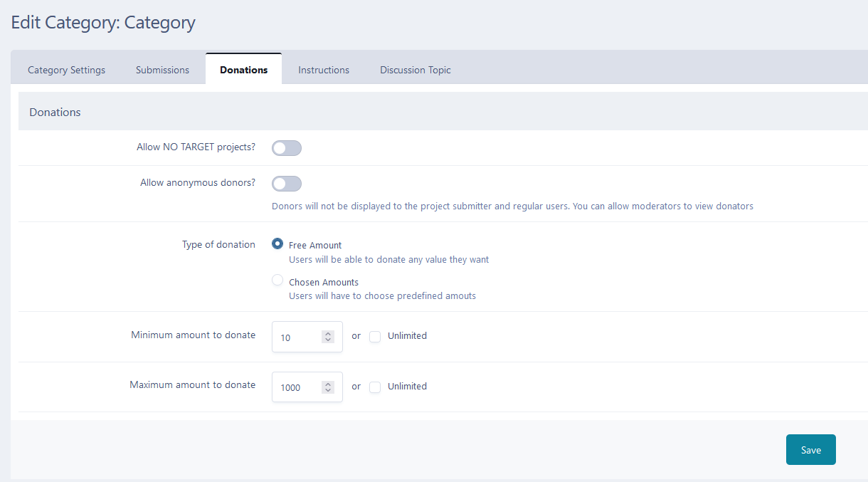The width and height of the screenshot is (868, 482).
Task: Select the Free Amount radio button
Action: click(x=277, y=244)
